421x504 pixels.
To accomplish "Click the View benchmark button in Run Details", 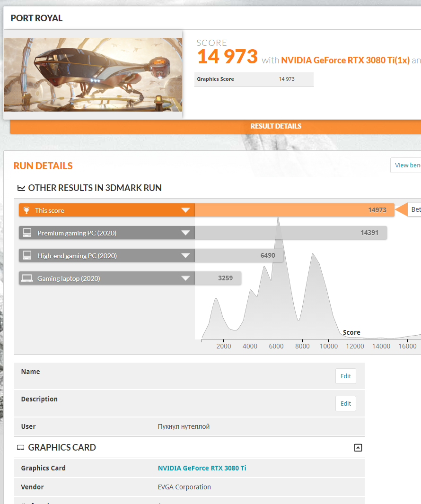I will (406, 165).
